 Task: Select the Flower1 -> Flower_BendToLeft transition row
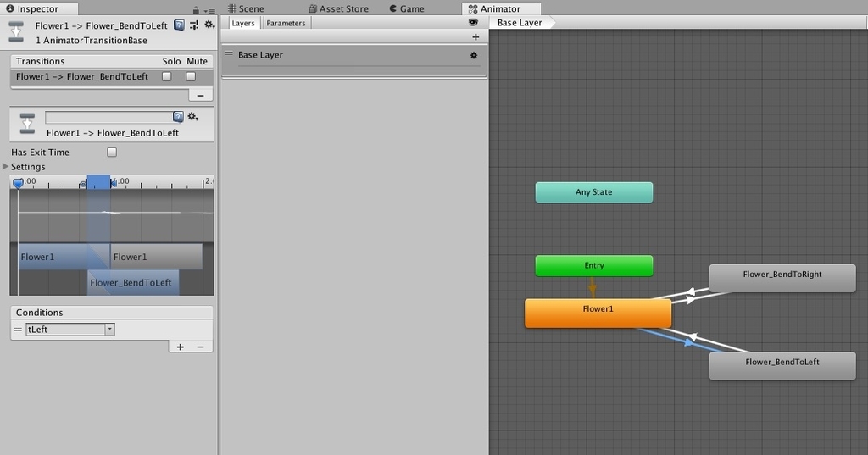[x=112, y=77]
